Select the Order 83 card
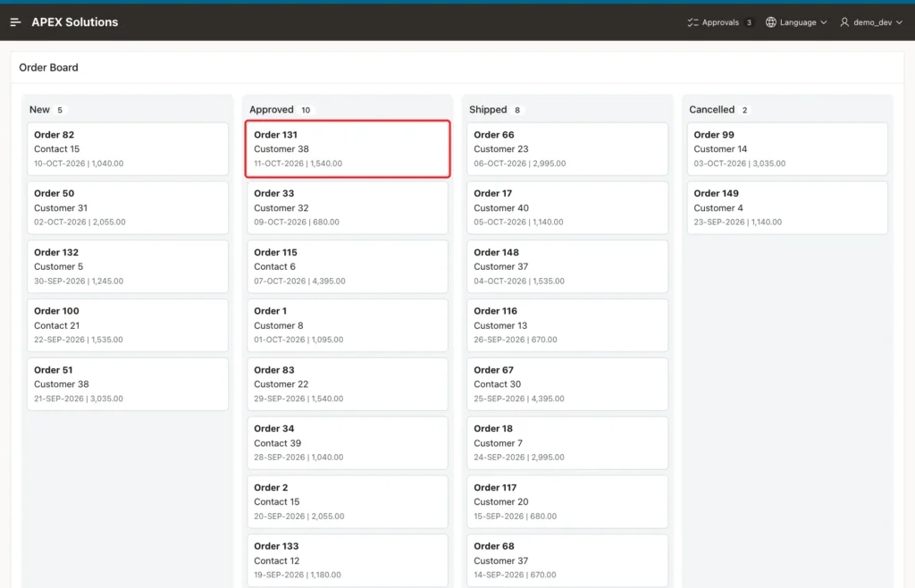This screenshot has height=588, width=915. tap(348, 384)
